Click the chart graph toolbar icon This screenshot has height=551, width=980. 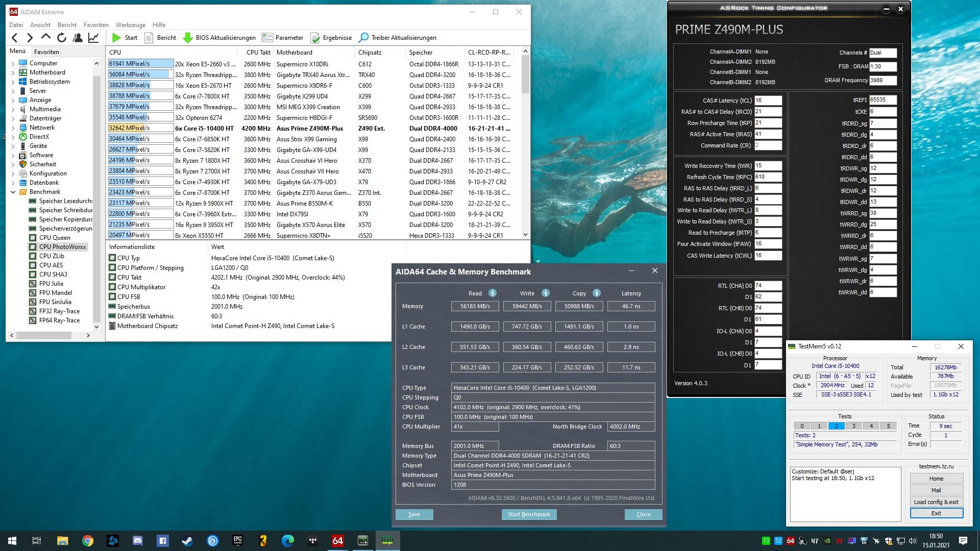click(x=93, y=37)
